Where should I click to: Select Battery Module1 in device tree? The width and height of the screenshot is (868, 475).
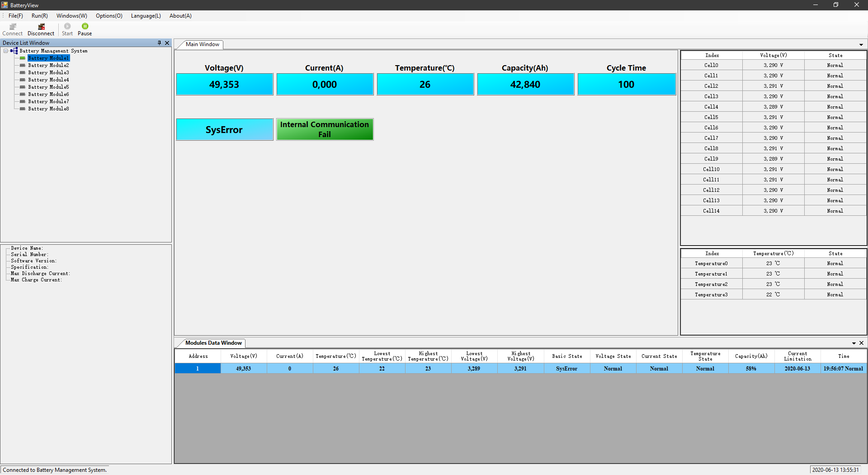tap(48, 58)
